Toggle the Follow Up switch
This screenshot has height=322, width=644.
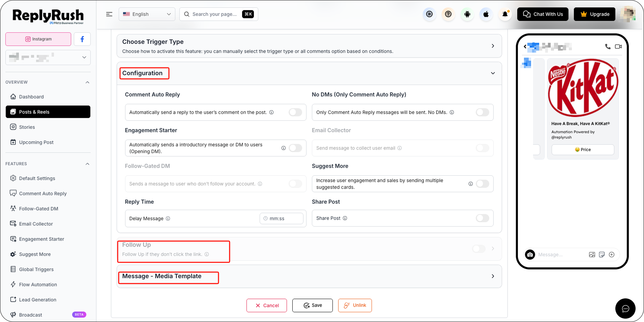[479, 249]
